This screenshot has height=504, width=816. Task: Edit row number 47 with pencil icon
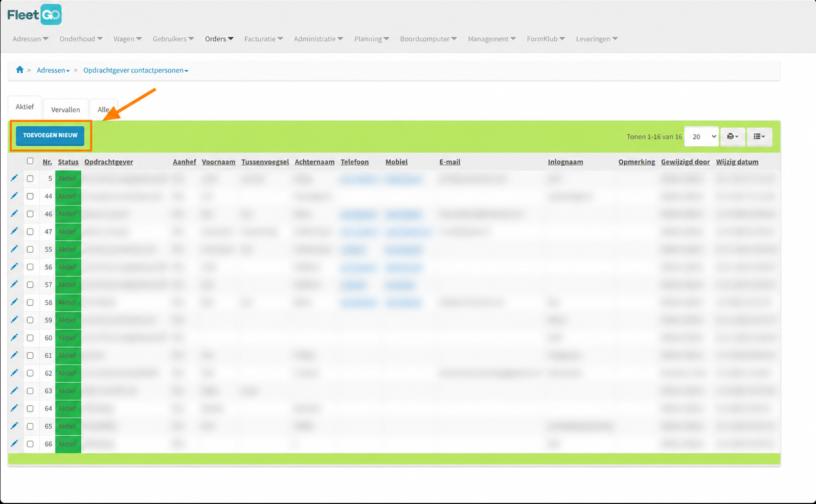(14, 231)
